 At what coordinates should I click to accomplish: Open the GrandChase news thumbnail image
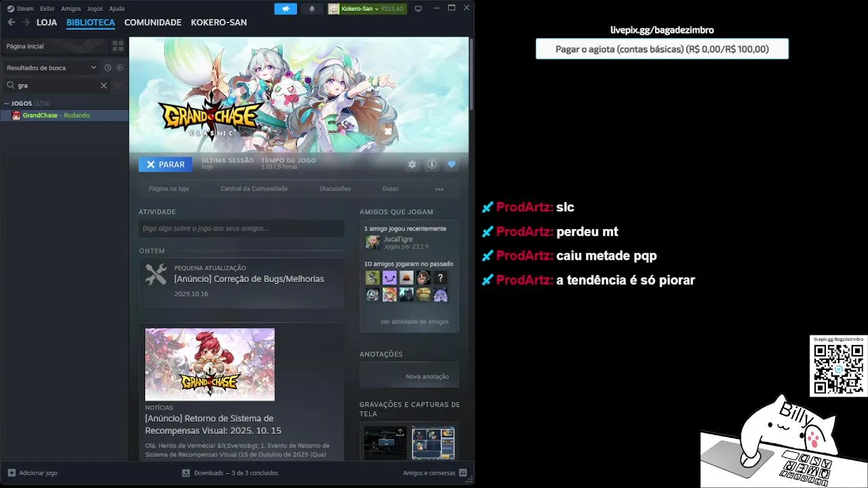pos(210,365)
